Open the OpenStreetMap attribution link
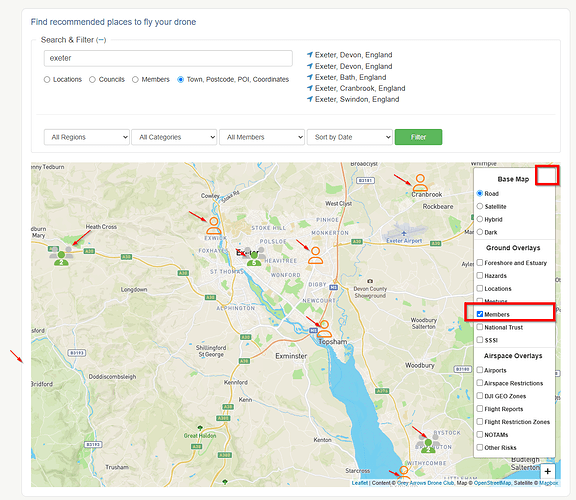 click(492, 483)
